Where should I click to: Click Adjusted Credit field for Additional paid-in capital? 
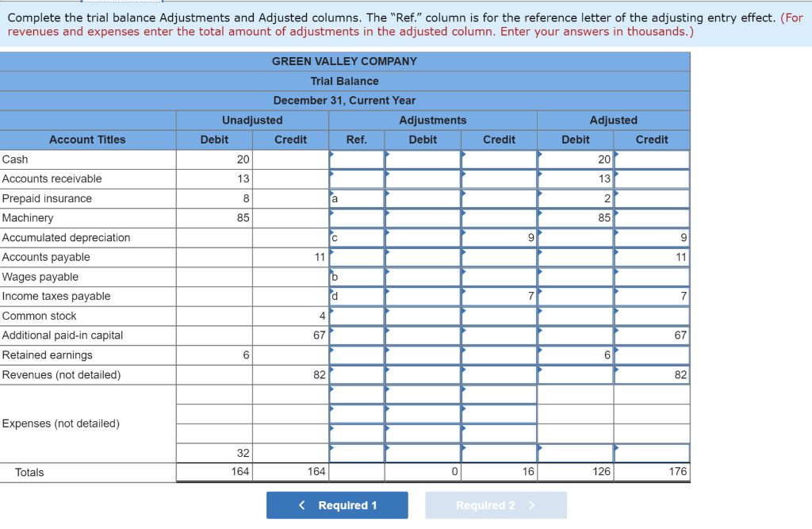(652, 335)
